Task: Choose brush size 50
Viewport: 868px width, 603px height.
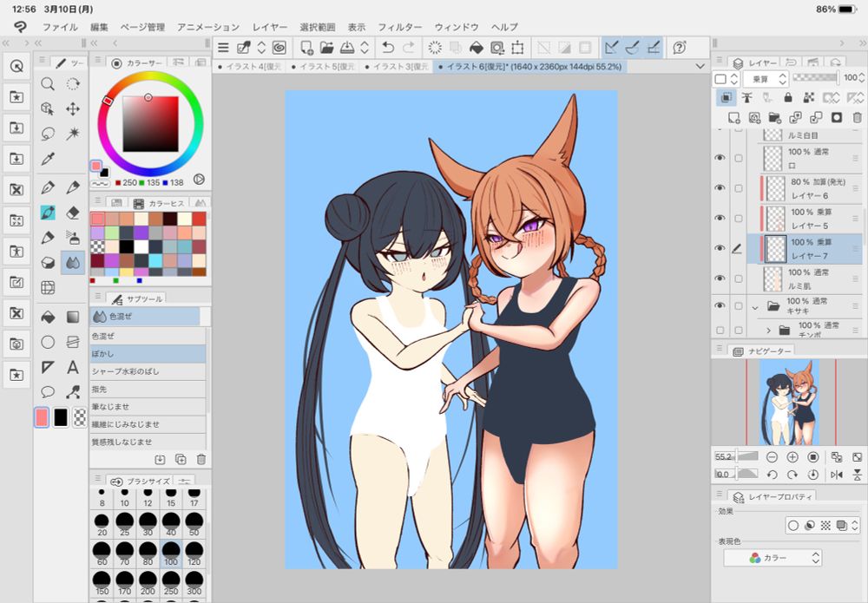Action: pos(194,524)
